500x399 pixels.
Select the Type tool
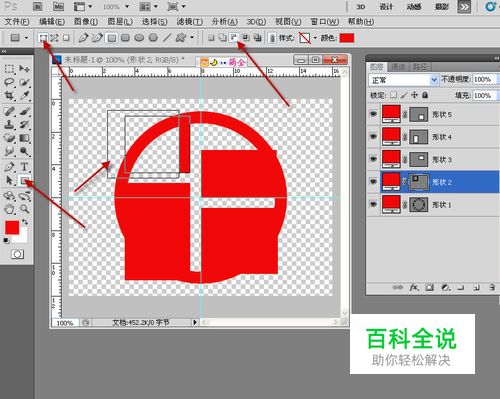tap(24, 166)
